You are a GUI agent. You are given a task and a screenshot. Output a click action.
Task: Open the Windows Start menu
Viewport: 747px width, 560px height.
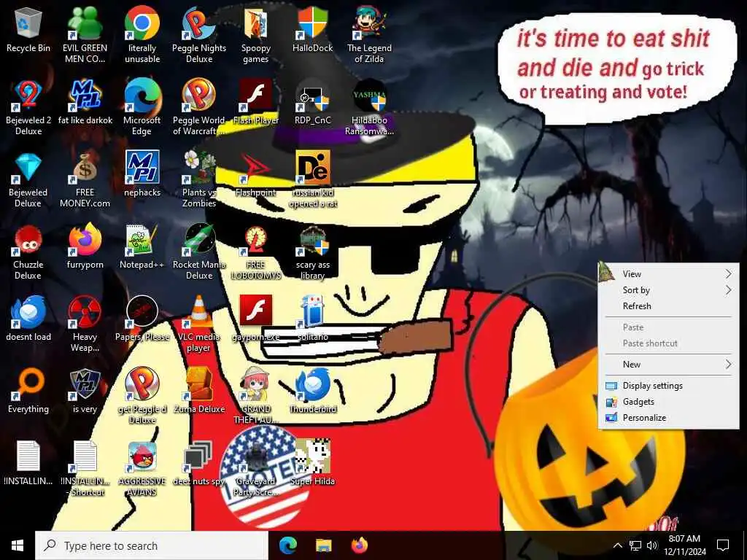18,545
